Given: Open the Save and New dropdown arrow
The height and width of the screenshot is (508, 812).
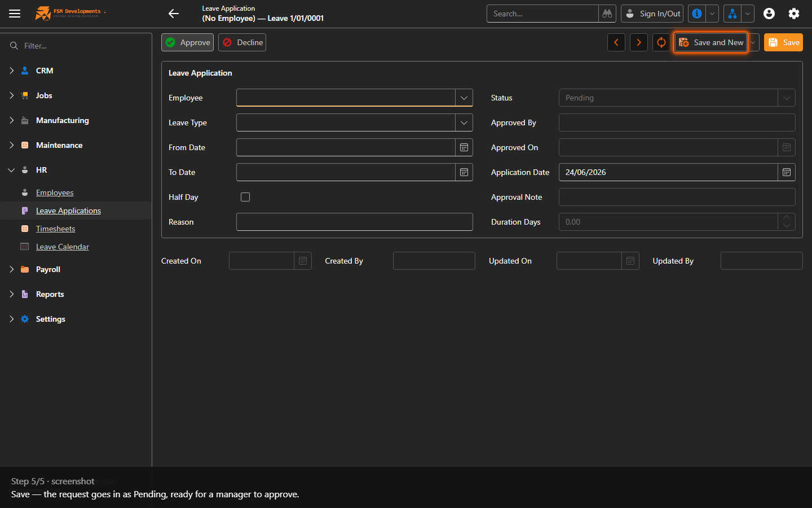Looking at the screenshot, I should pyautogui.click(x=753, y=42).
